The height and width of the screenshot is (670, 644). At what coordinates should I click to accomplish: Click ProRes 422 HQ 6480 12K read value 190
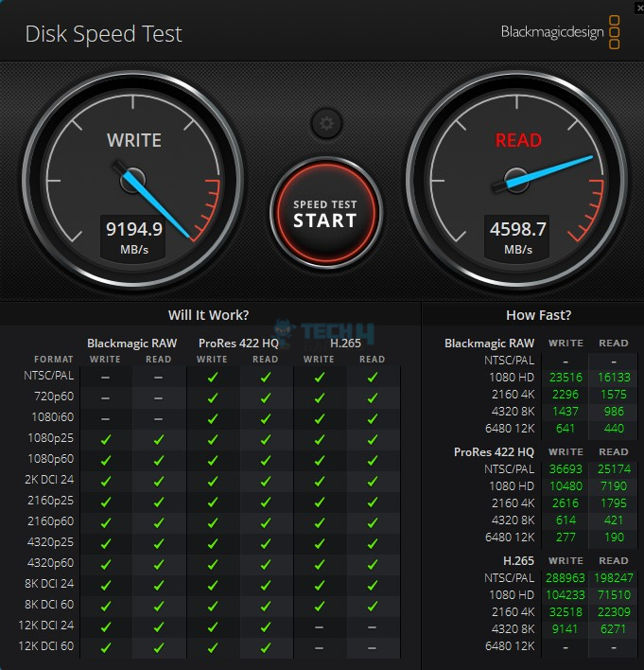click(x=614, y=538)
